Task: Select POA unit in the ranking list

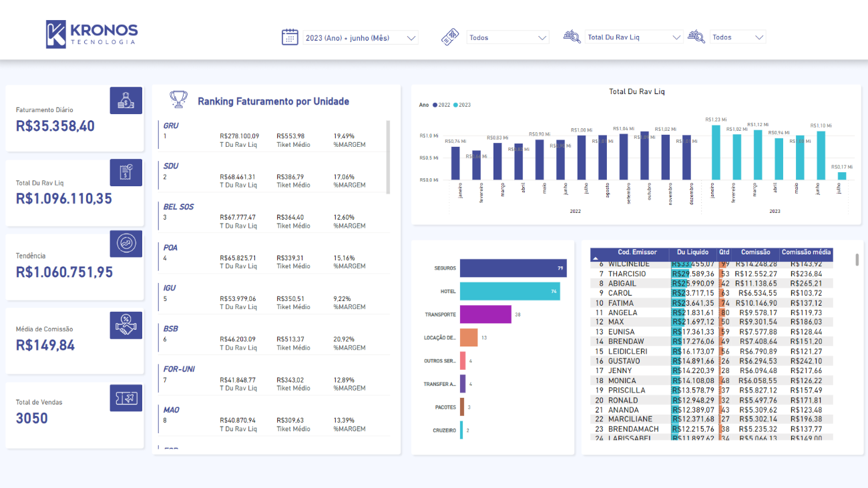Action: coord(170,248)
